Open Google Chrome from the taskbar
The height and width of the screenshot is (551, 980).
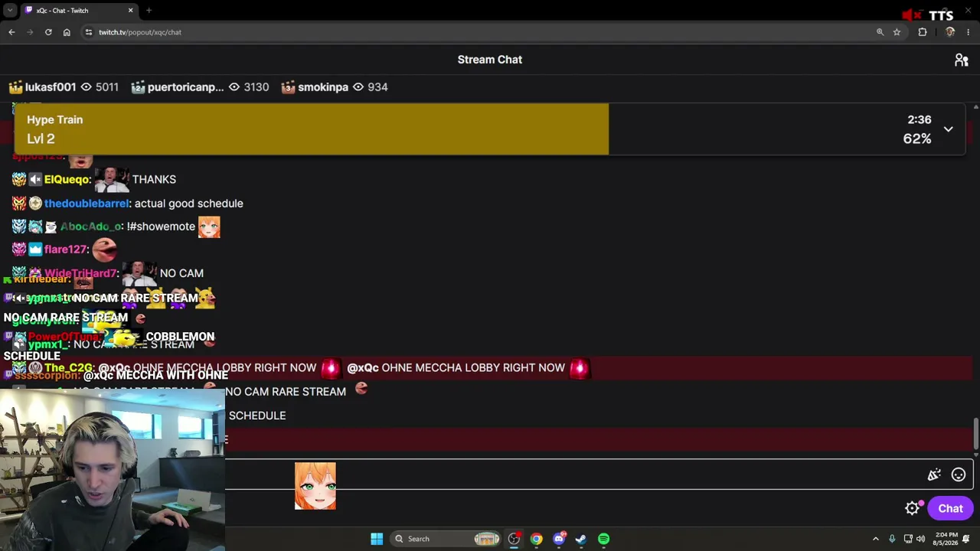point(536,539)
